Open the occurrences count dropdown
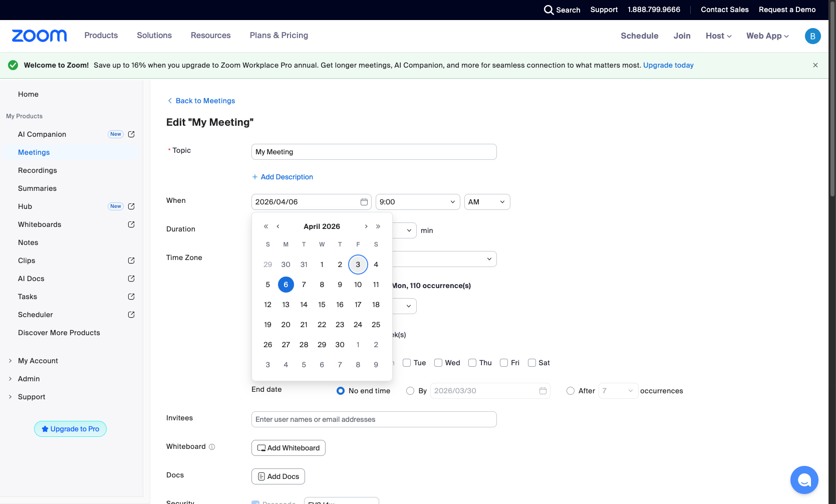This screenshot has width=836, height=504. pos(619,391)
